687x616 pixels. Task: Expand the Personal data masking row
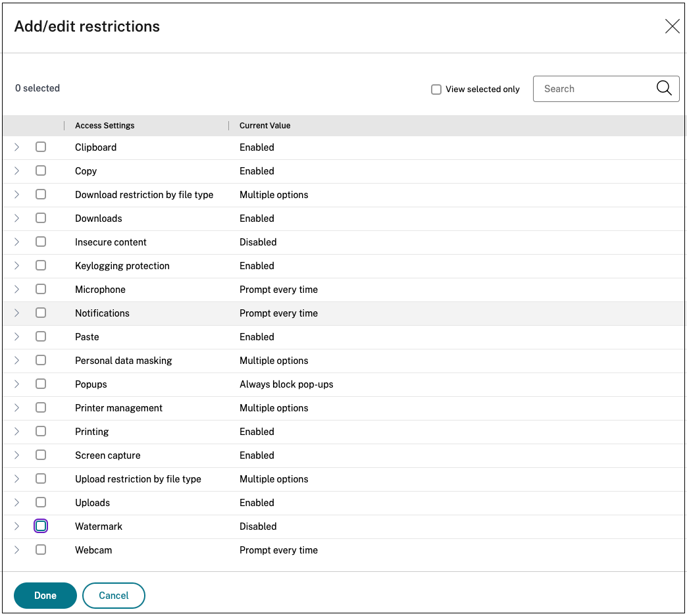[17, 361]
